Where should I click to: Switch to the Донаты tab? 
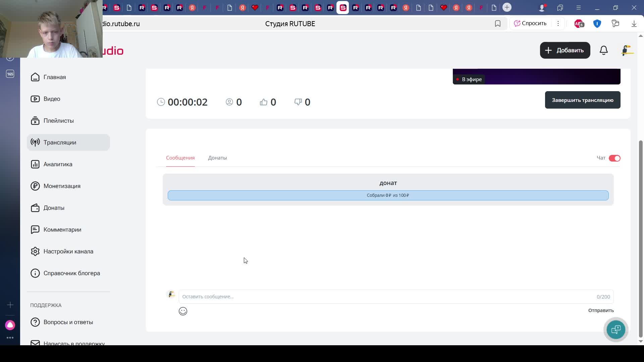coord(217,158)
